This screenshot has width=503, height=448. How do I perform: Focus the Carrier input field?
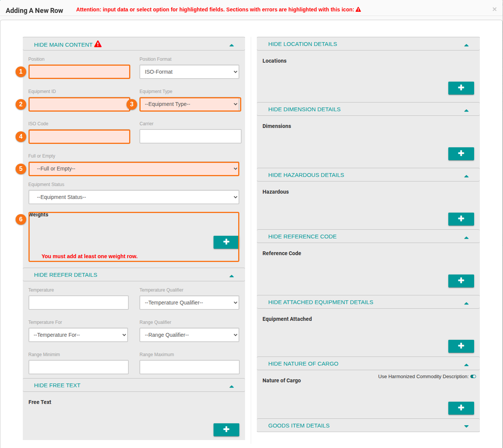[x=190, y=136]
